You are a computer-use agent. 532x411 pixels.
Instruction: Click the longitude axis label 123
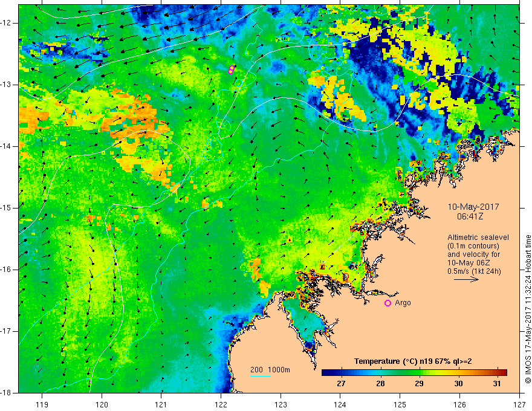click(x=281, y=404)
